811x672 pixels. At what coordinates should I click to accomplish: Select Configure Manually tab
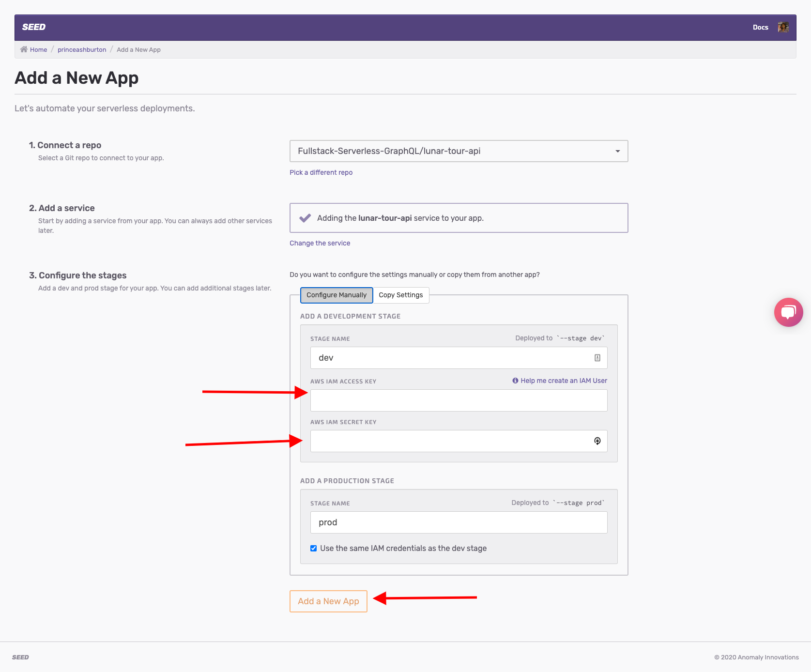(337, 295)
